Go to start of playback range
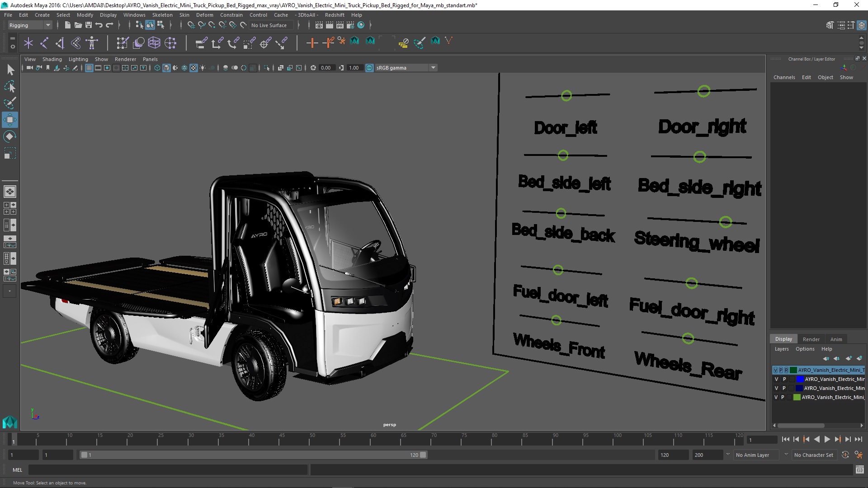Screen dimensions: 868x488 coord(785,439)
